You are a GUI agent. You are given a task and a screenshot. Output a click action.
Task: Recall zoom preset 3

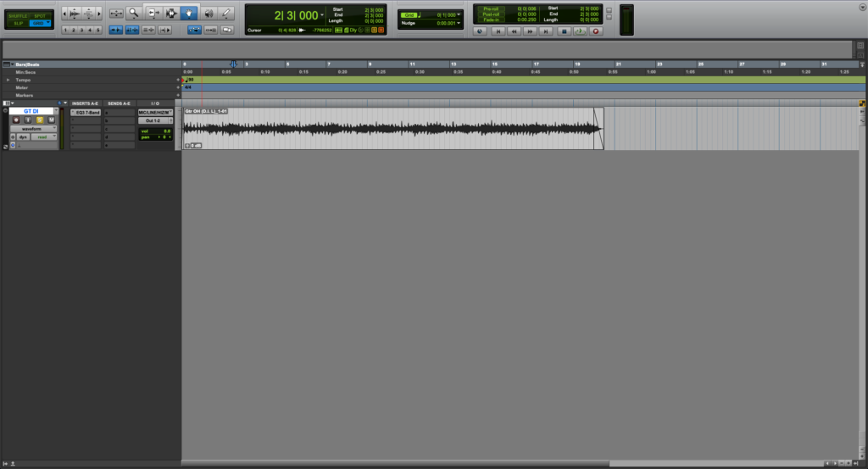(81, 30)
